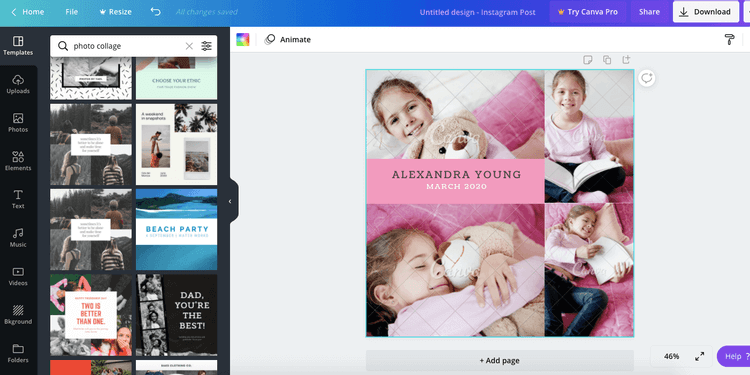This screenshot has height=375, width=750.
Task: Go back to Home
Action: pyautogui.click(x=27, y=12)
